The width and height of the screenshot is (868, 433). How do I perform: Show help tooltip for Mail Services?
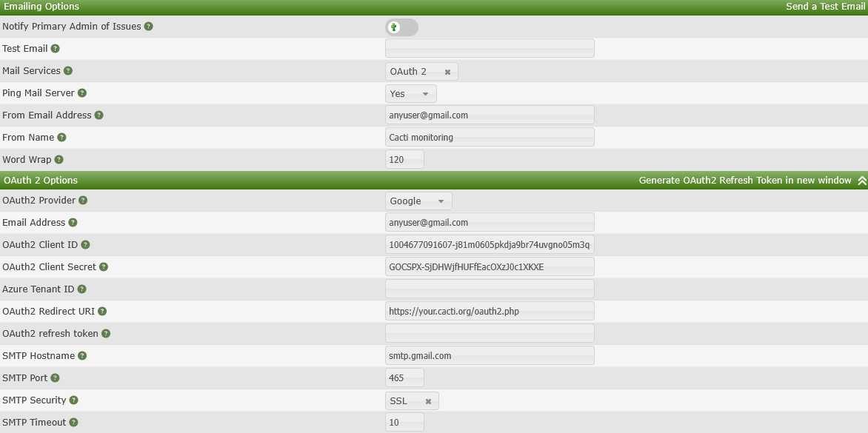(68, 71)
